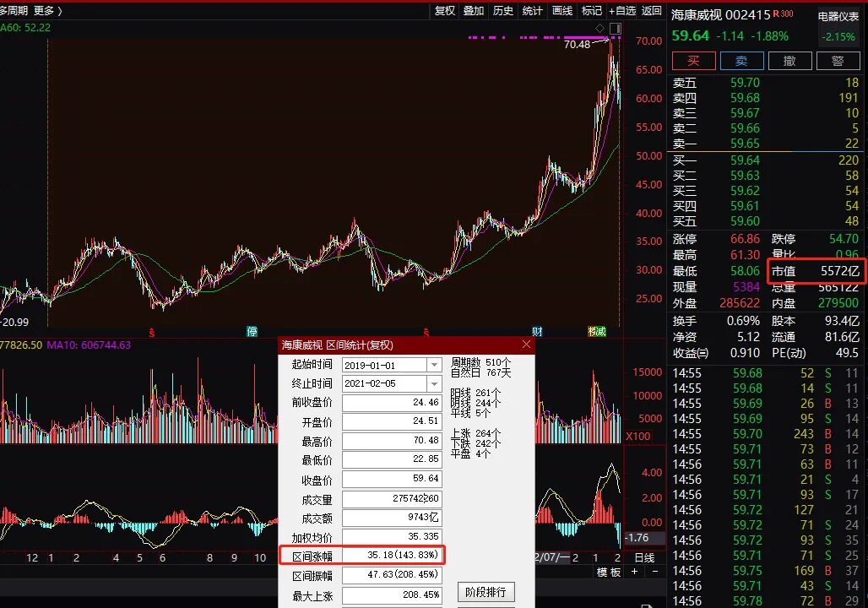Click the 模板 template button

click(609, 572)
